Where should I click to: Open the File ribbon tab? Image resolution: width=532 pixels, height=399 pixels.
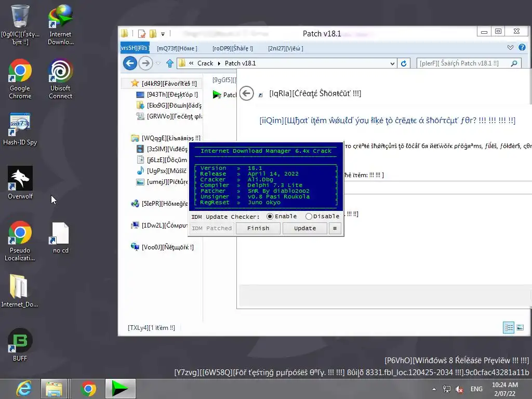[x=135, y=48]
